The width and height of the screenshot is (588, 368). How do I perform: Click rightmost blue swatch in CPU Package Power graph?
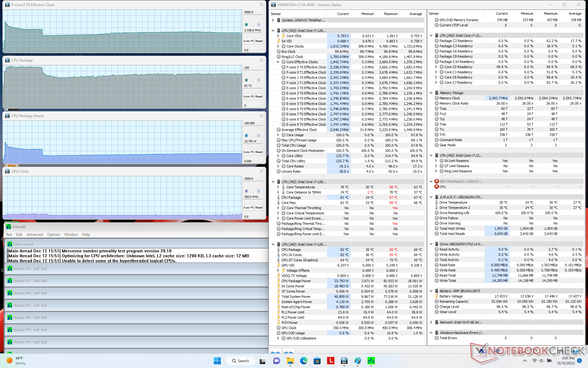[258, 136]
